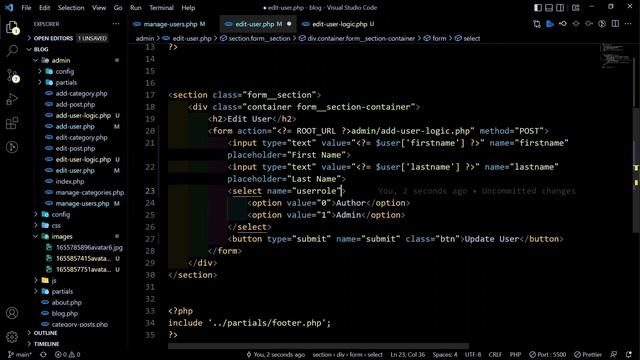Open the Manage gear icon
Viewport: 640px width, 360px height.
(12, 337)
